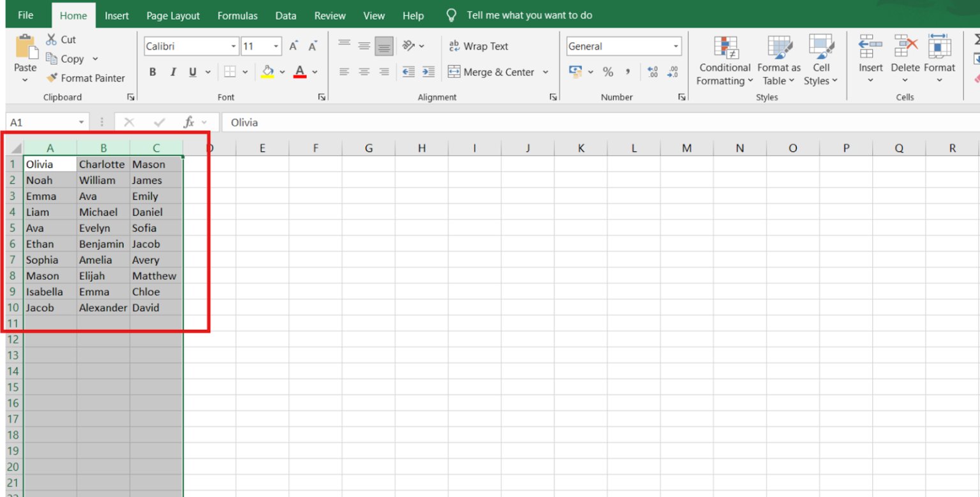Open the Merge & Center dropdown arrow
Image resolution: width=980 pixels, height=497 pixels.
click(546, 72)
